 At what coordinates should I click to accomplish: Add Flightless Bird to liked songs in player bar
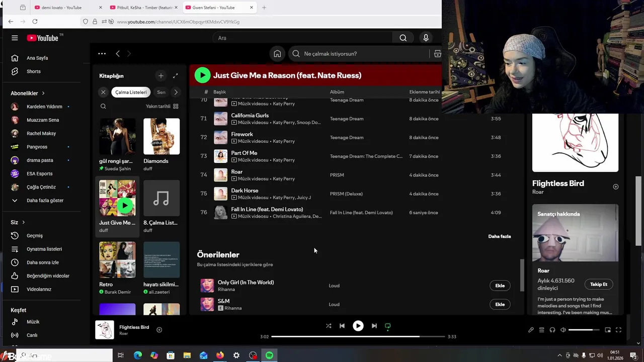[159, 330]
